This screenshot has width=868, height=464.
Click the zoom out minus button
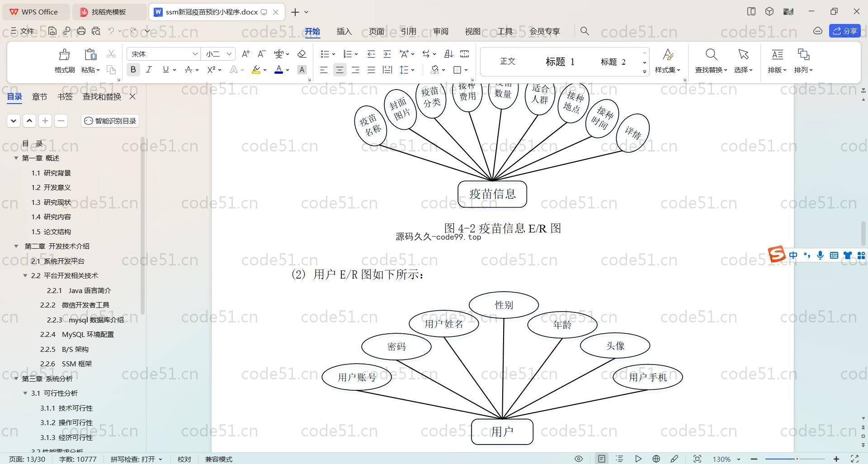coord(754,459)
